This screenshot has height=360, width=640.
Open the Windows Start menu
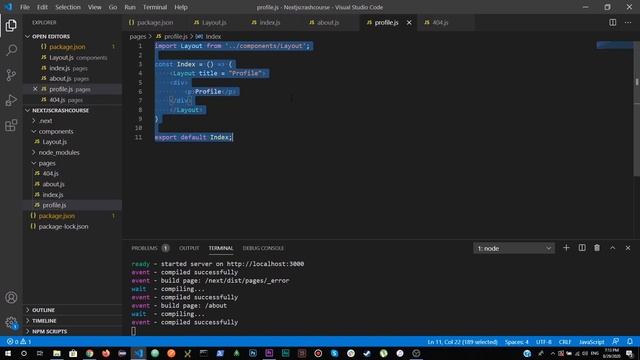pyautogui.click(x=8, y=353)
